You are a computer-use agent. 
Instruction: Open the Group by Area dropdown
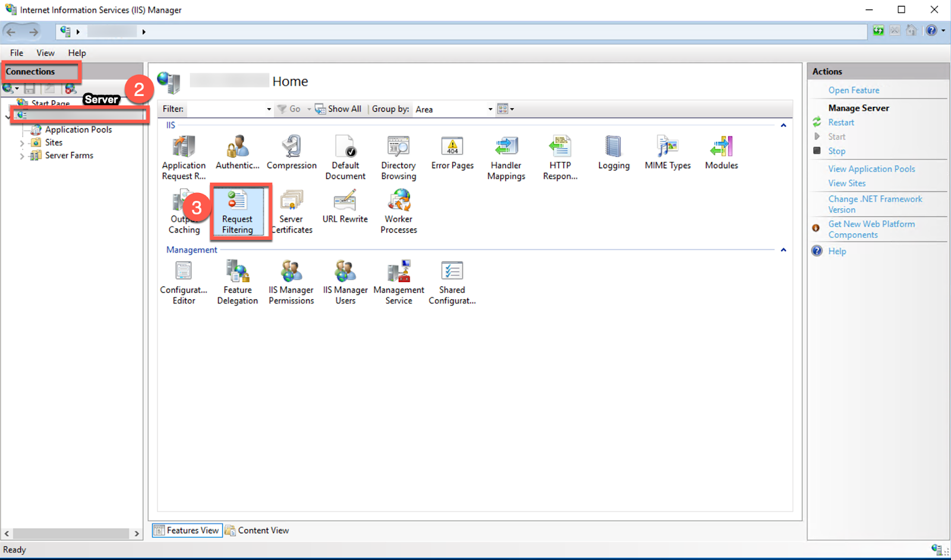[x=490, y=109]
